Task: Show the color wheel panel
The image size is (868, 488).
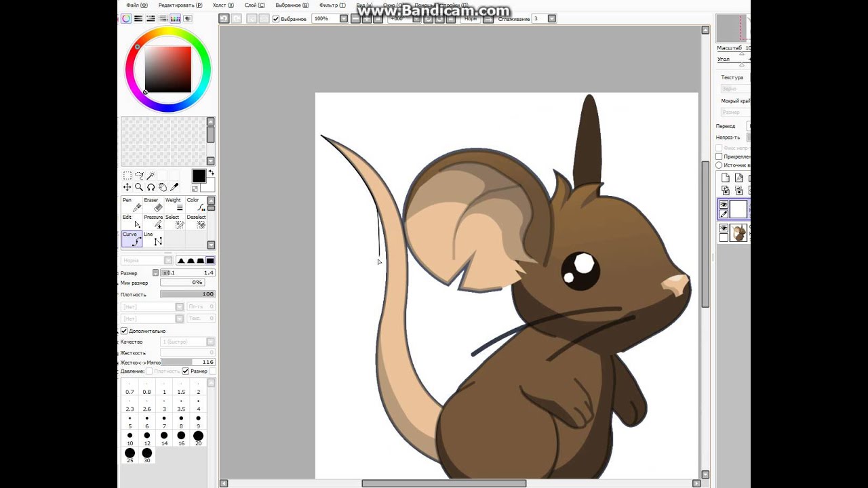Action: tap(126, 19)
